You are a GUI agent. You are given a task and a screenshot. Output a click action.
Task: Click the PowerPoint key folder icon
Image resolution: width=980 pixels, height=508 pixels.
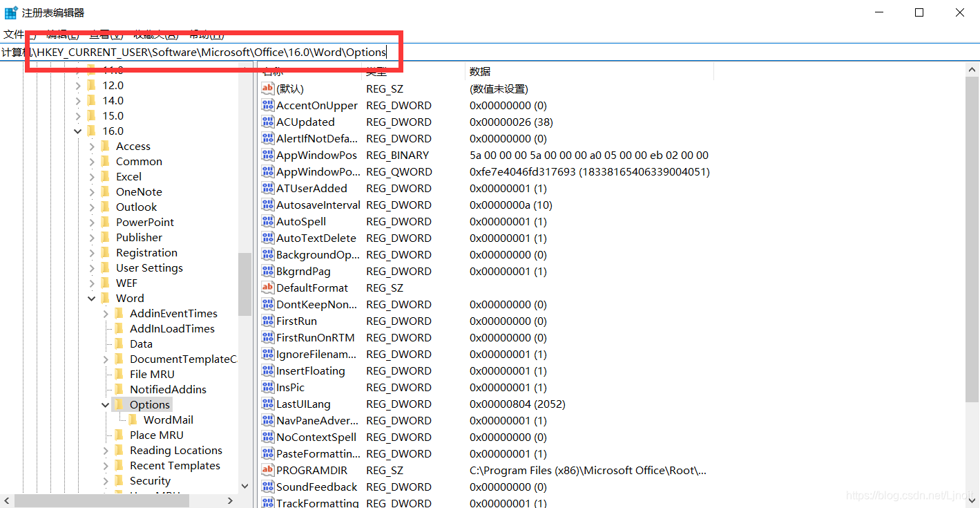point(105,222)
